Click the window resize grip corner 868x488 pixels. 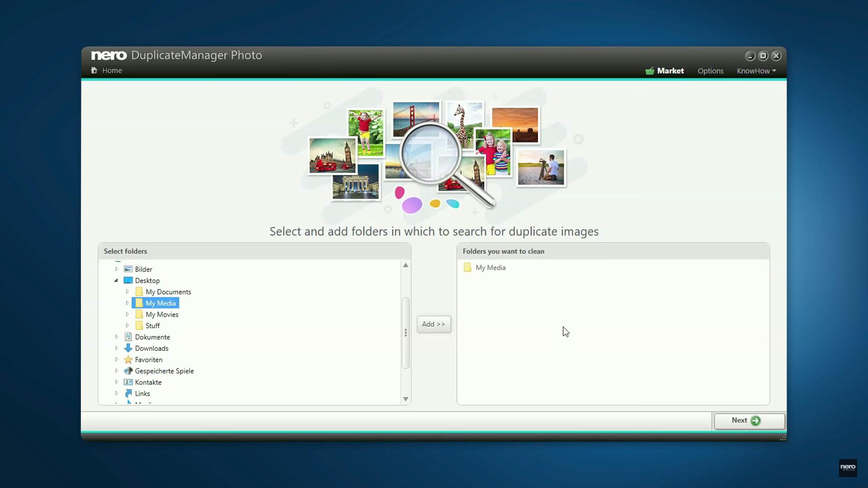(x=783, y=437)
